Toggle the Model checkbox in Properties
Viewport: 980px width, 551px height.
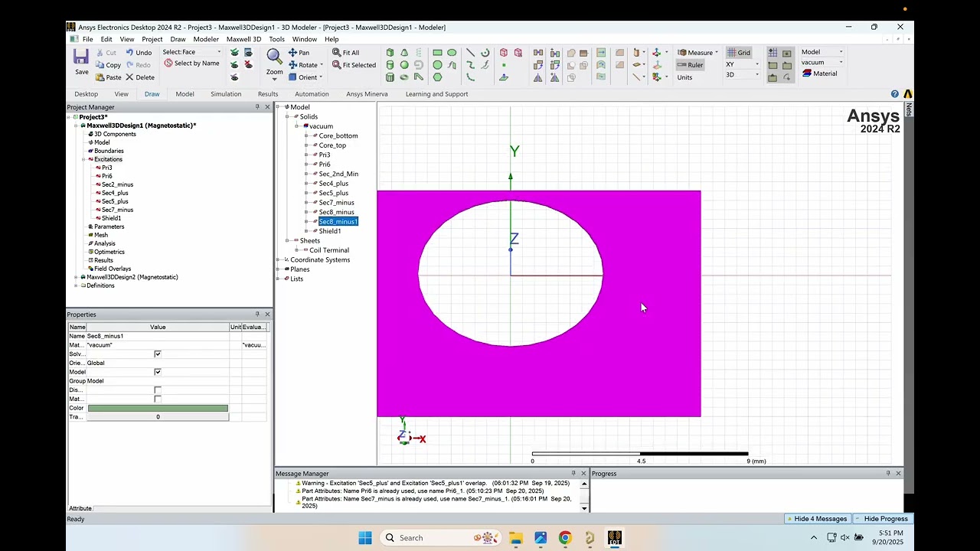tap(158, 372)
